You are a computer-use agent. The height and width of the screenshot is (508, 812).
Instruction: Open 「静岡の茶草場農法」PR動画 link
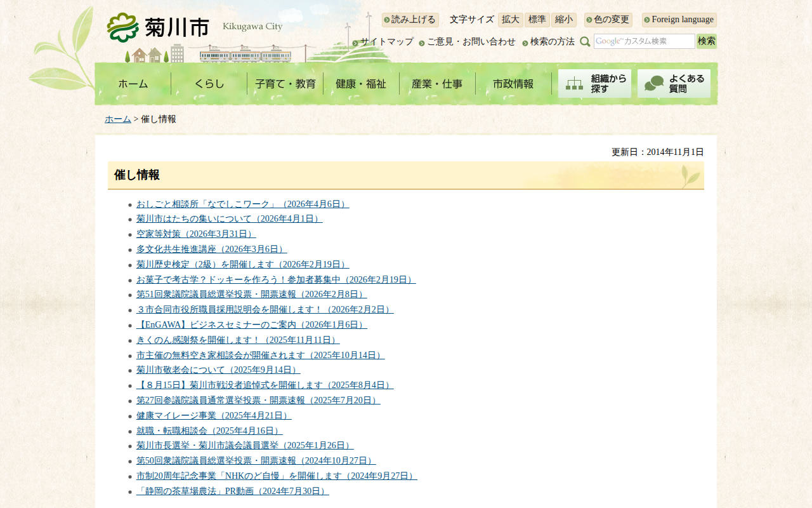click(232, 491)
